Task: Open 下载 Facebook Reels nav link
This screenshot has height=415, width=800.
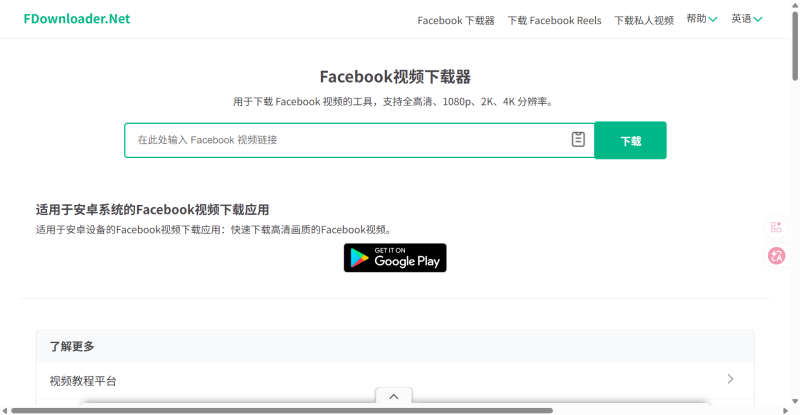Action: click(x=554, y=20)
